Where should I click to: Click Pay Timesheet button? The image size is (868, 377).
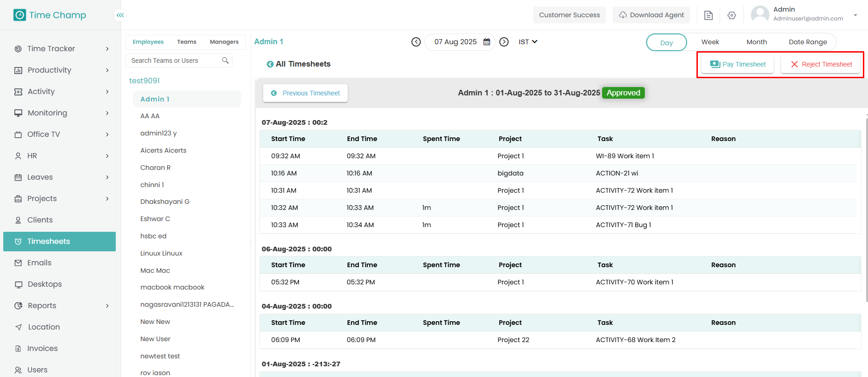[x=738, y=64]
